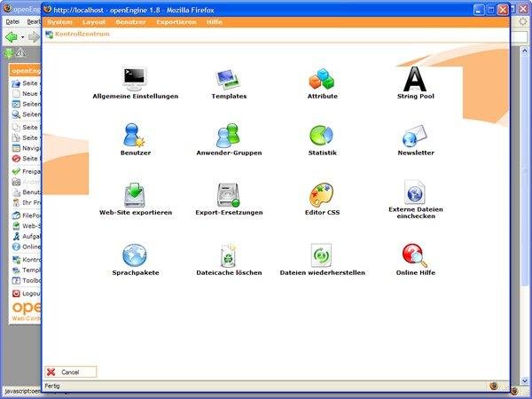Open the Online Hilfe icon
The image size is (532, 399).
[415, 255]
